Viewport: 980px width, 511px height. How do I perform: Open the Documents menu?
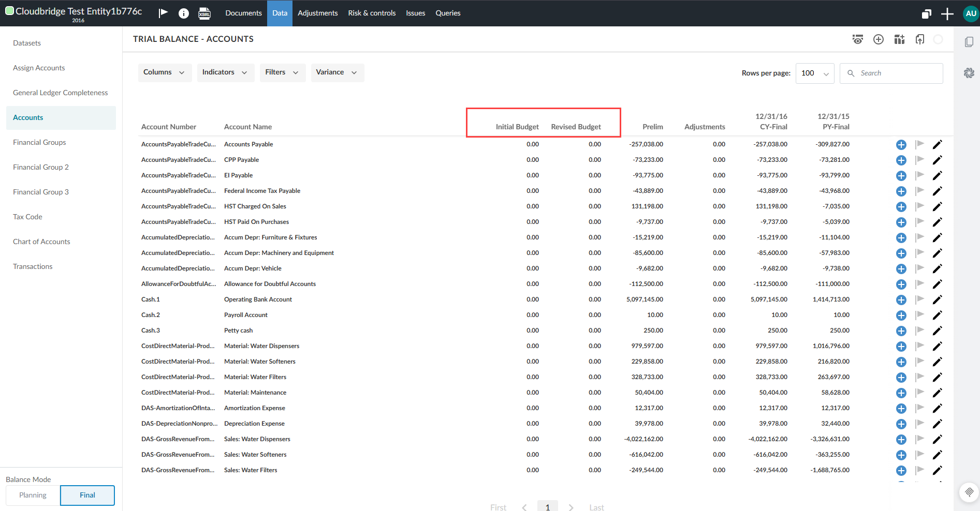click(x=243, y=13)
